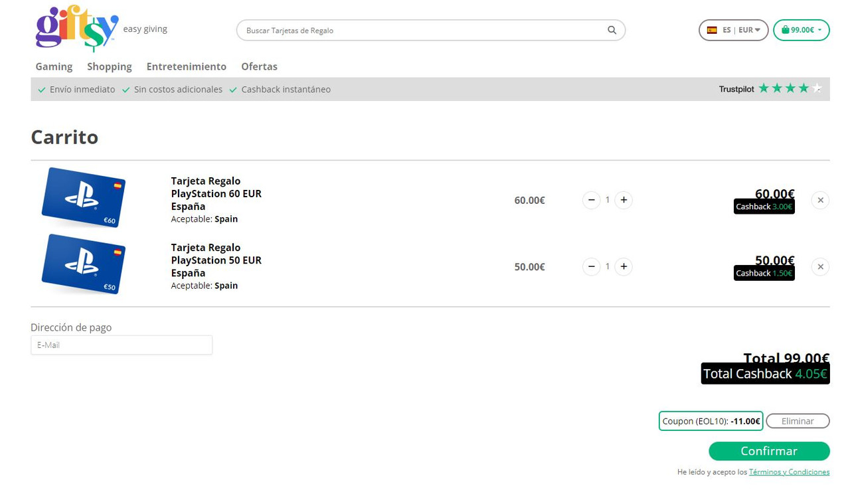The width and height of the screenshot is (850, 504).
Task: Click the Coupon (EOL10) -11.00€ box
Action: pyautogui.click(x=711, y=421)
